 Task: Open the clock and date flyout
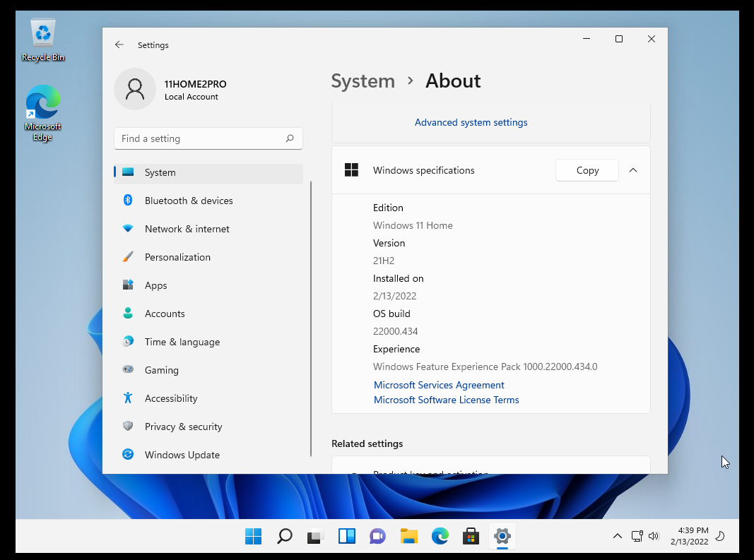690,536
